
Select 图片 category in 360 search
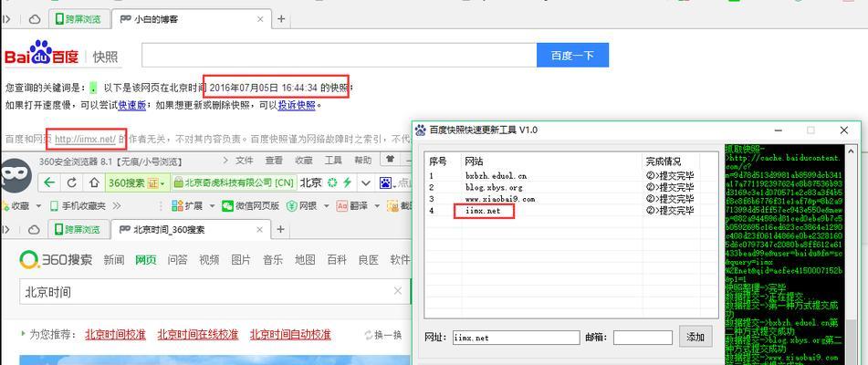[241, 260]
